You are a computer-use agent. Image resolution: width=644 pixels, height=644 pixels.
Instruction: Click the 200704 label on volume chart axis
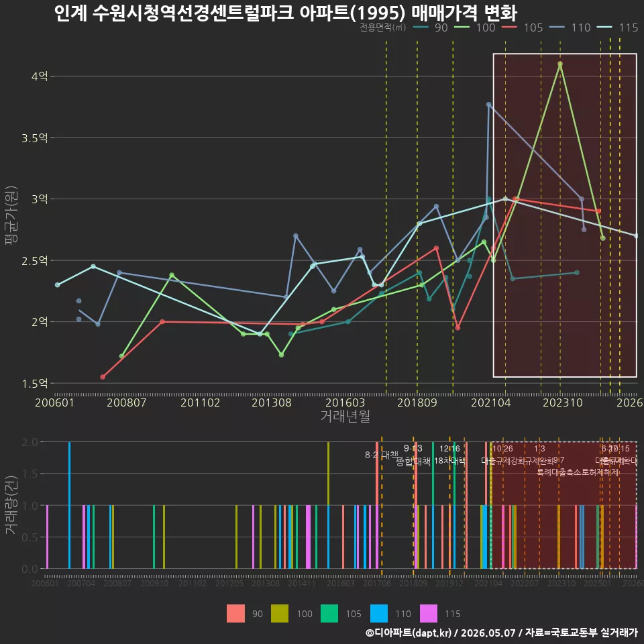pyautogui.click(x=81, y=583)
